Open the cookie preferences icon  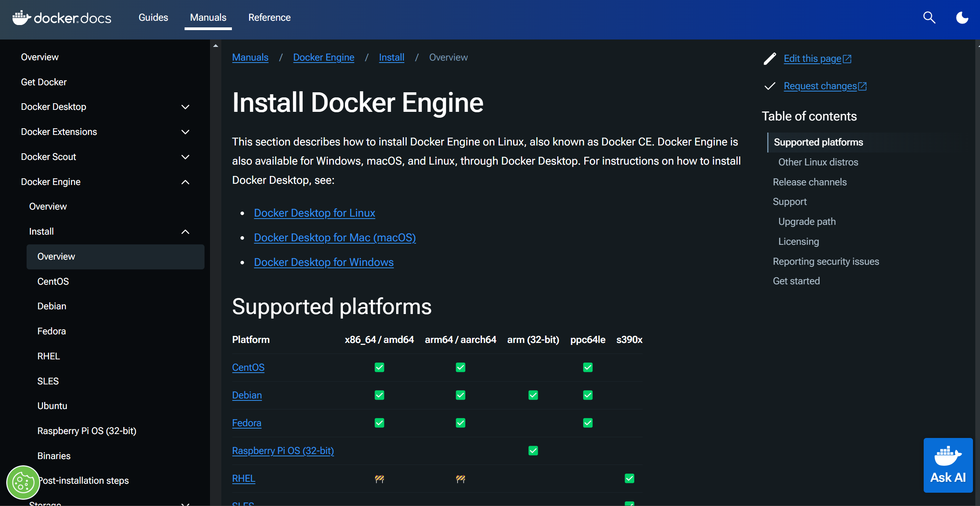click(x=23, y=483)
